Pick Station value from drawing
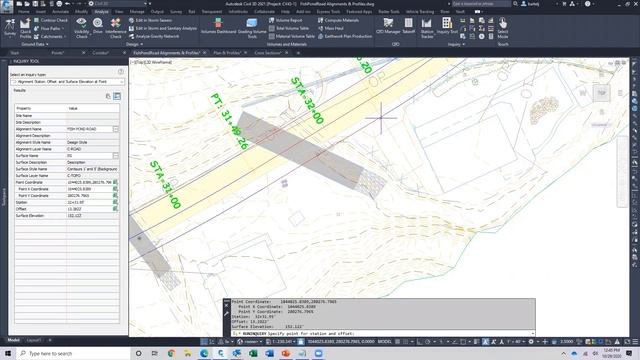The width and height of the screenshot is (640, 360). pos(116,202)
